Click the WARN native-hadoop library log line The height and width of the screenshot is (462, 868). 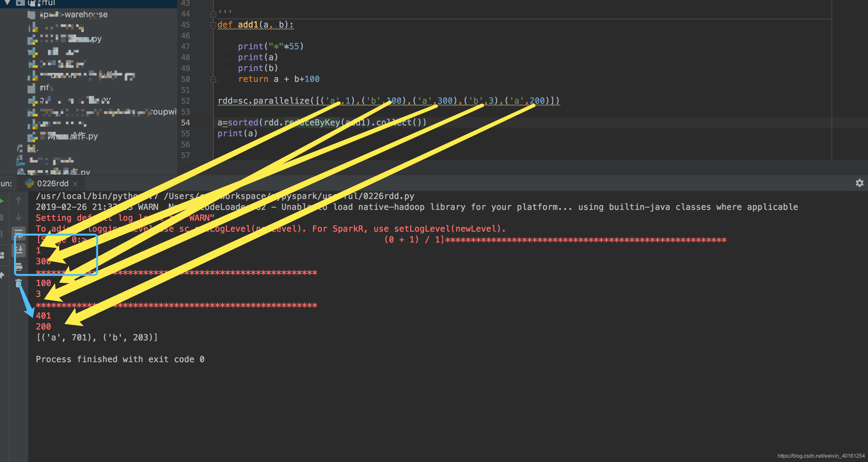[417, 207]
